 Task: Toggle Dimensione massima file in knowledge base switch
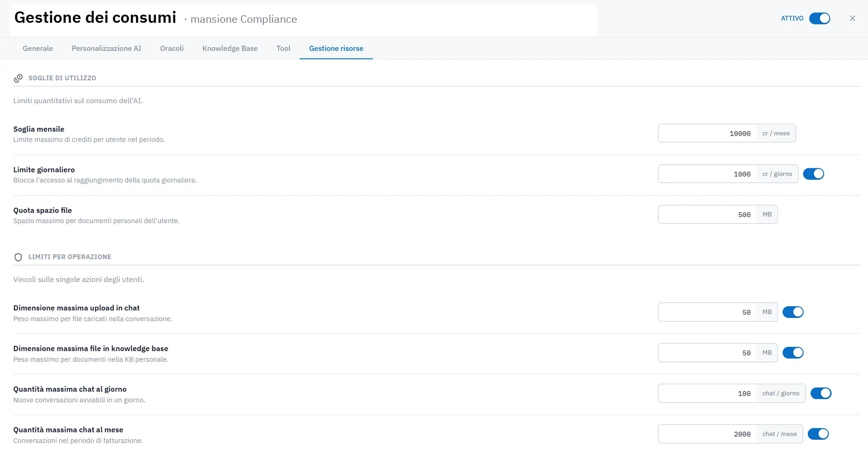click(793, 353)
